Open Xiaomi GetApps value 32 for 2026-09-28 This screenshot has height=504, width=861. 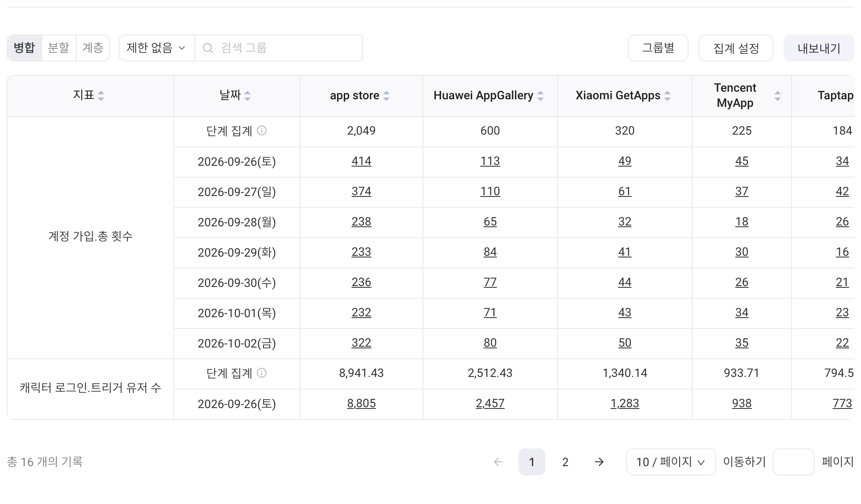(625, 222)
